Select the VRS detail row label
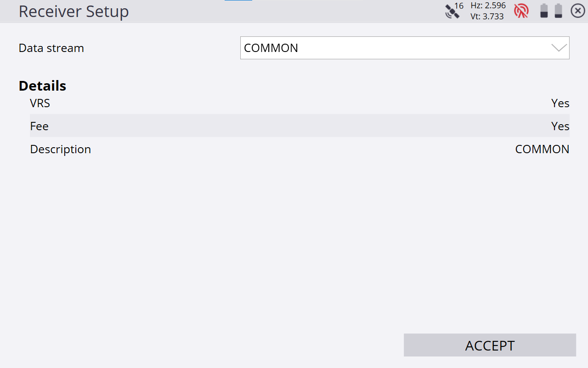This screenshot has height=368, width=588. point(40,103)
